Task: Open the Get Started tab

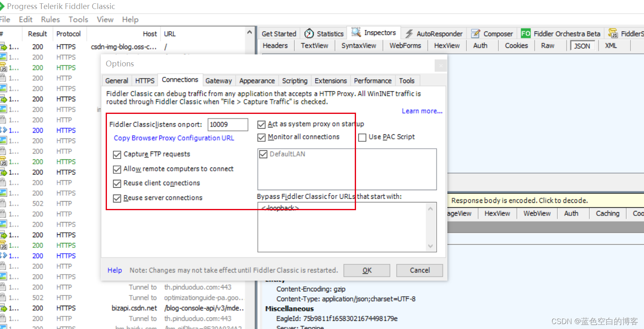Action: coord(279,34)
